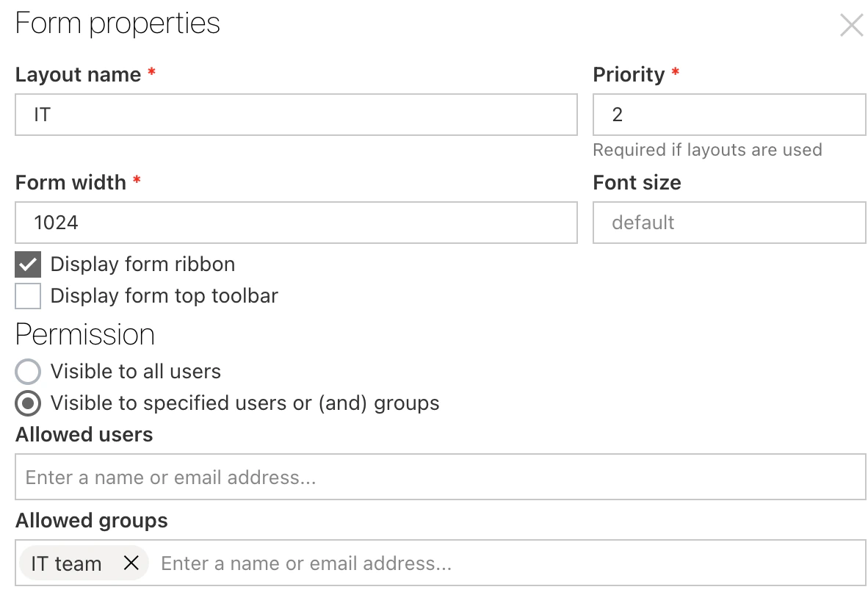This screenshot has height=595, width=868.
Task: Edit the Priority field
Action: click(x=729, y=115)
